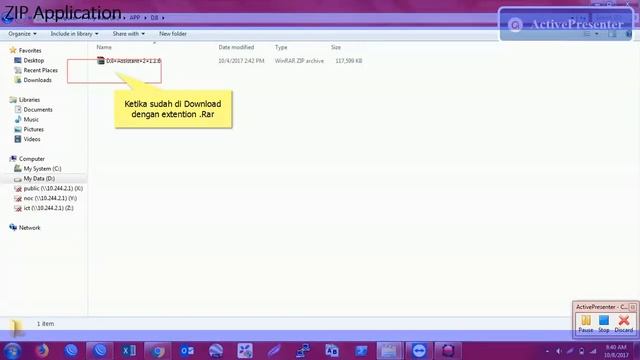Screen dimensions: 640x360
Task: Click the APP breadcrumb in address bar
Action: (x=135, y=18)
